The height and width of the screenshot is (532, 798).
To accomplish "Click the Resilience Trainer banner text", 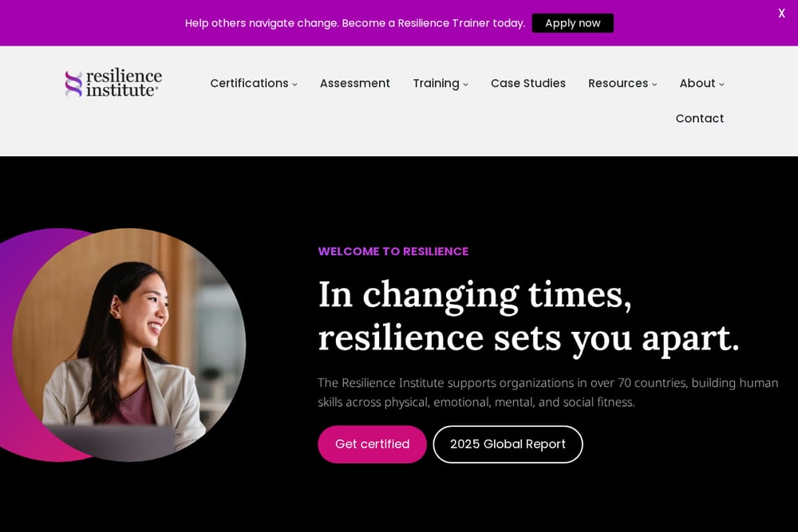I will point(355,23).
